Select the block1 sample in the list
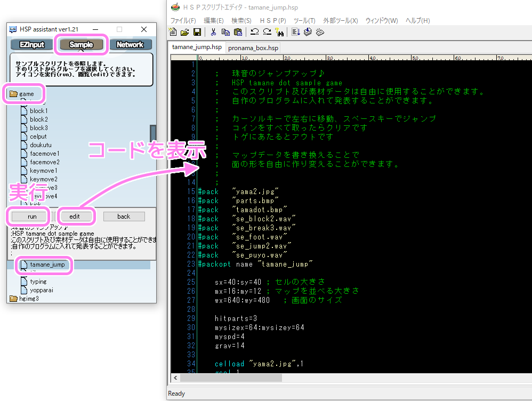532x401 pixels. click(x=39, y=110)
